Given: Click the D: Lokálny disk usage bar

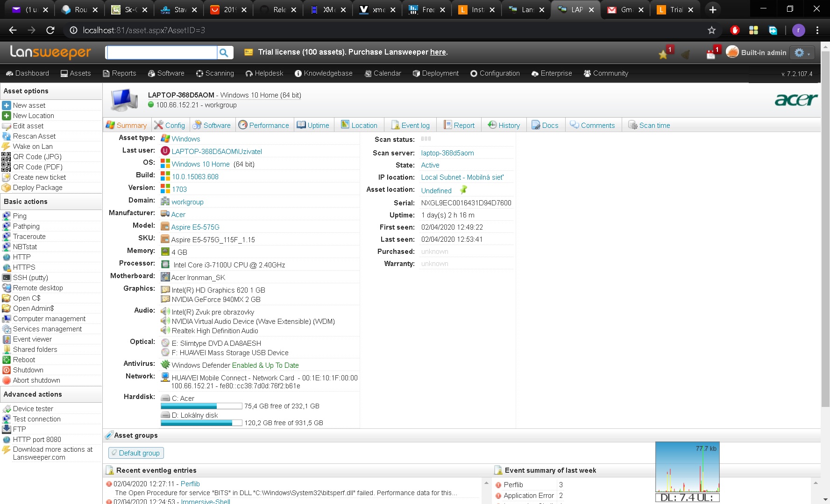Looking at the screenshot, I should [201, 423].
